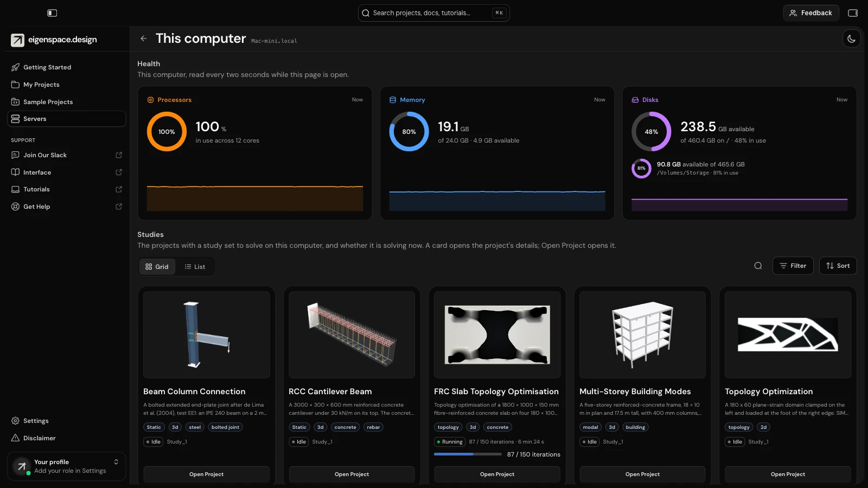868x488 pixels.
Task: Click the 81% Volumes/Storage ring
Action: tap(641, 169)
